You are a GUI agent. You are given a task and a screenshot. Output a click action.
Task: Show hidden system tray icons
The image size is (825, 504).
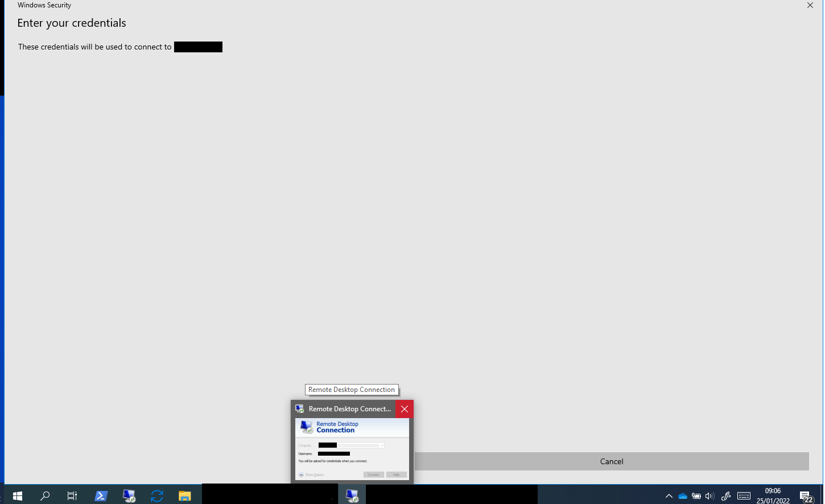tap(669, 496)
